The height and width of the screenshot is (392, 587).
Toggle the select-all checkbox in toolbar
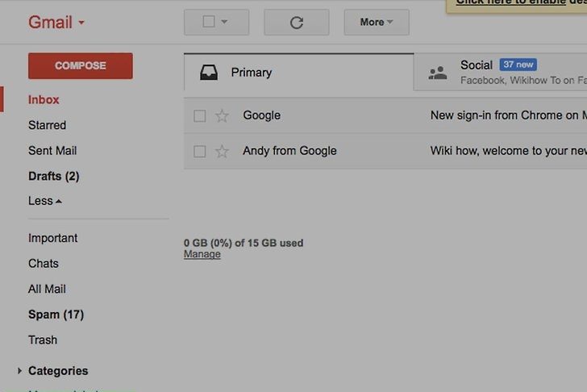209,23
